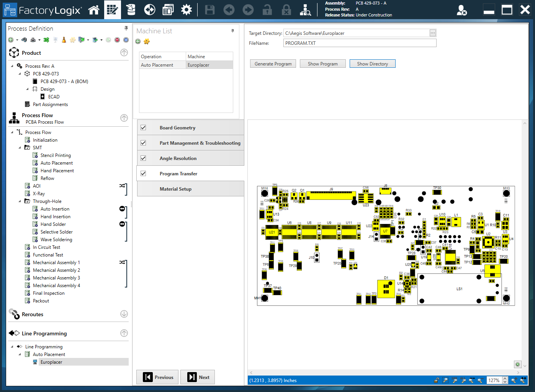This screenshot has width=535, height=392.
Task: Open the settings gear in top toolbar
Action: [187, 10]
